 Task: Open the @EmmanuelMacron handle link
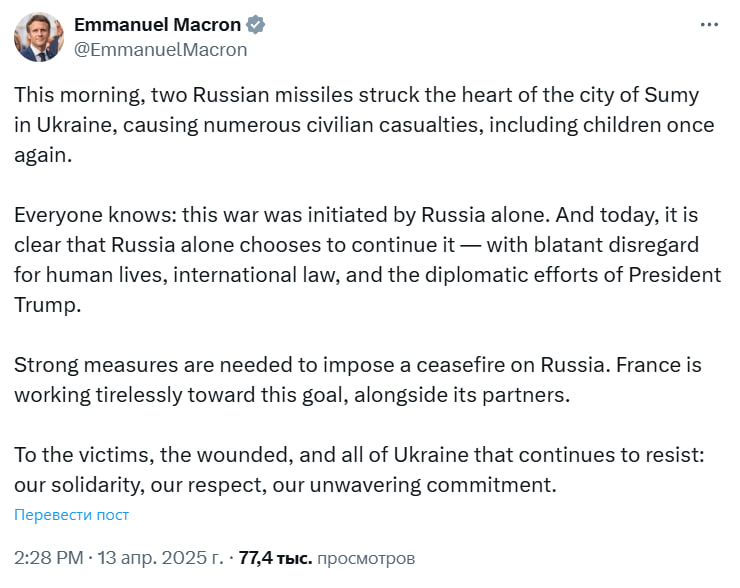pos(160,49)
